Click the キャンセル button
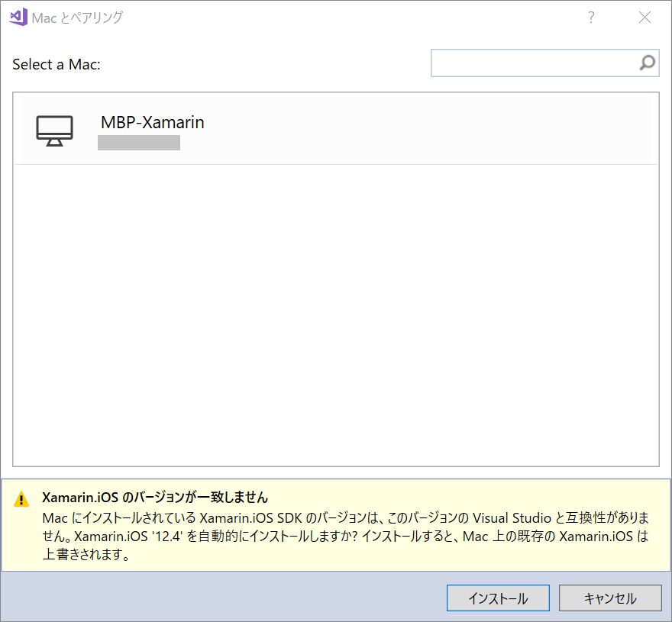This screenshot has width=672, height=622. click(x=610, y=598)
